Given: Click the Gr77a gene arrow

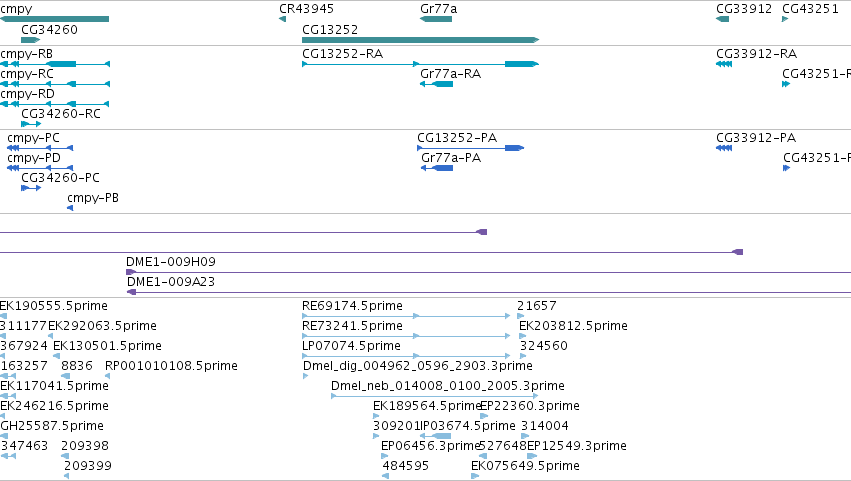Looking at the screenshot, I should coord(436,19).
